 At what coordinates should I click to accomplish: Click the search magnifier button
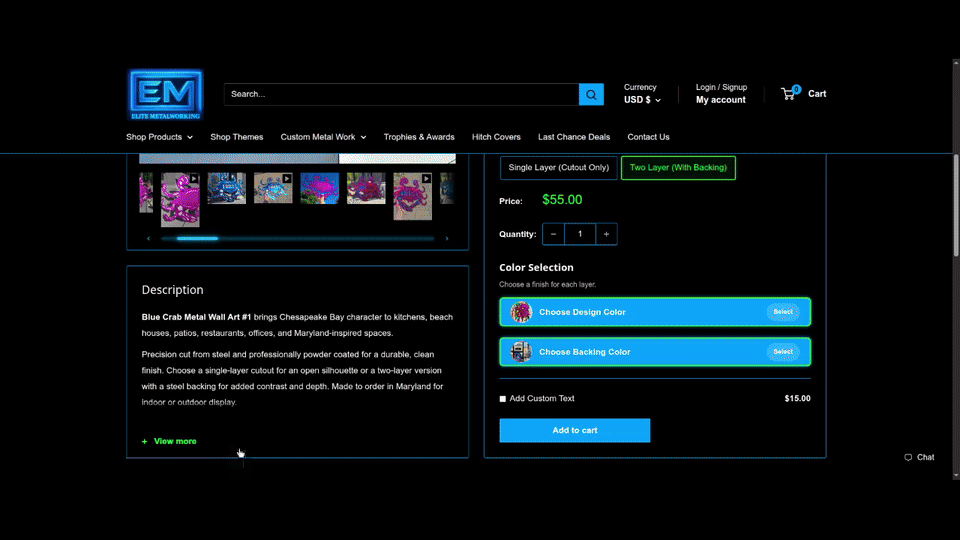pyautogui.click(x=591, y=94)
